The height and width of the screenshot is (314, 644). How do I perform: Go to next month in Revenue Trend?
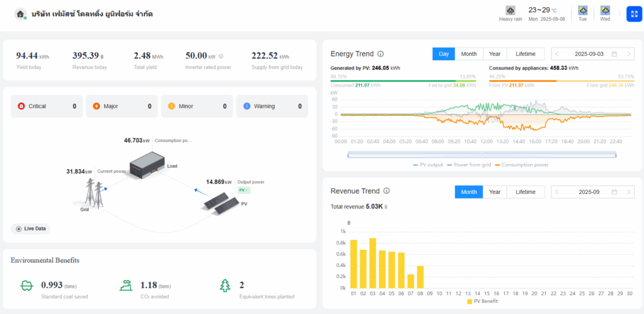(628, 192)
